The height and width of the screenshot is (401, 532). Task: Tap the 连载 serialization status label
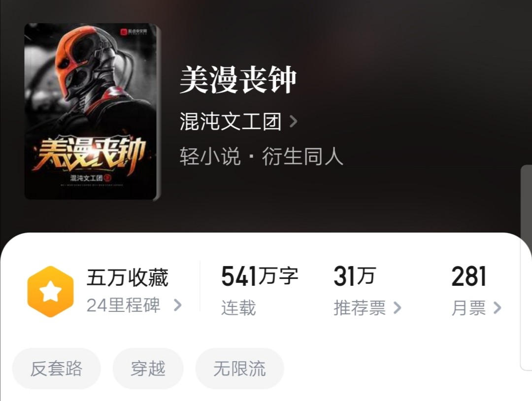(238, 308)
